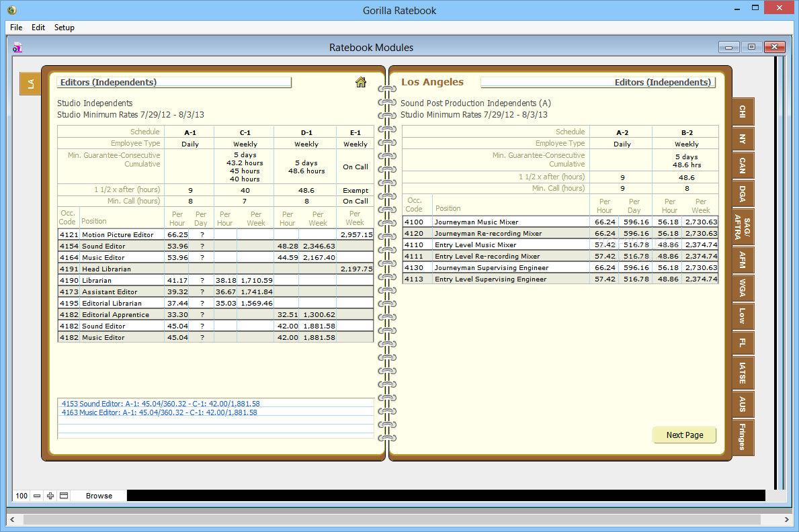Select Entry Level Re-recording Mixer row
The image size is (799, 532).
tap(560, 257)
